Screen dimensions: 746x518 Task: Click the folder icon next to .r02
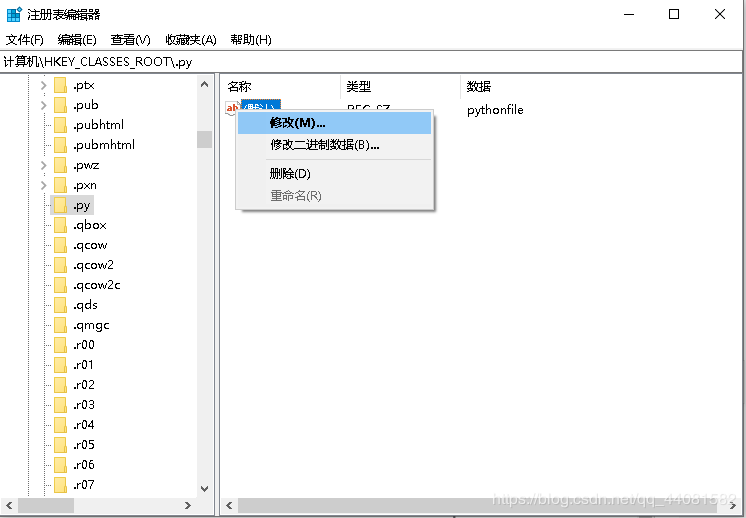point(60,385)
